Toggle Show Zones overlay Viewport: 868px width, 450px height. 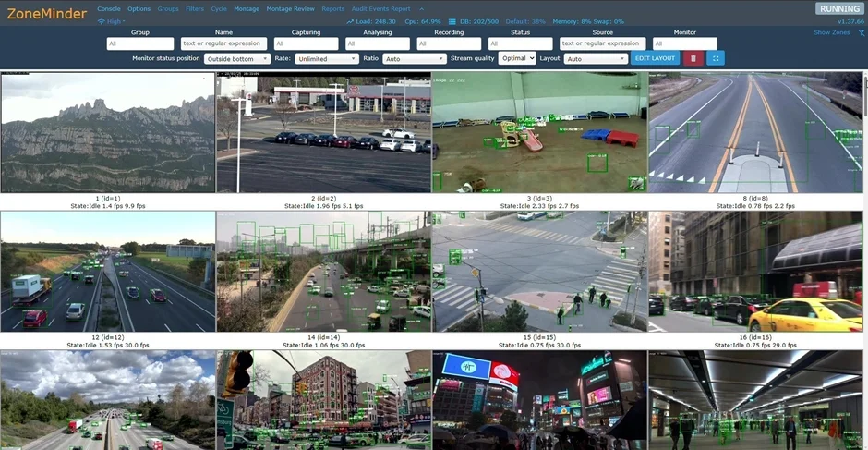point(831,32)
